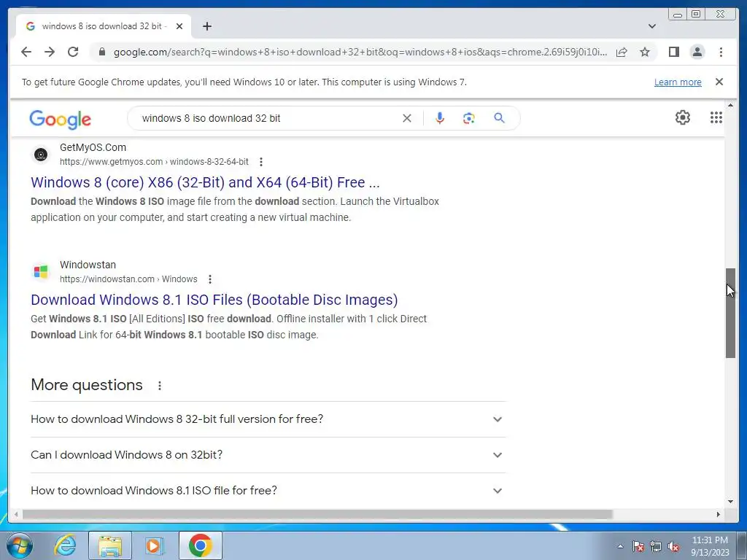This screenshot has height=560, width=747.
Task: Open Windows 8 (core) X86 result link
Action: pyautogui.click(x=205, y=182)
